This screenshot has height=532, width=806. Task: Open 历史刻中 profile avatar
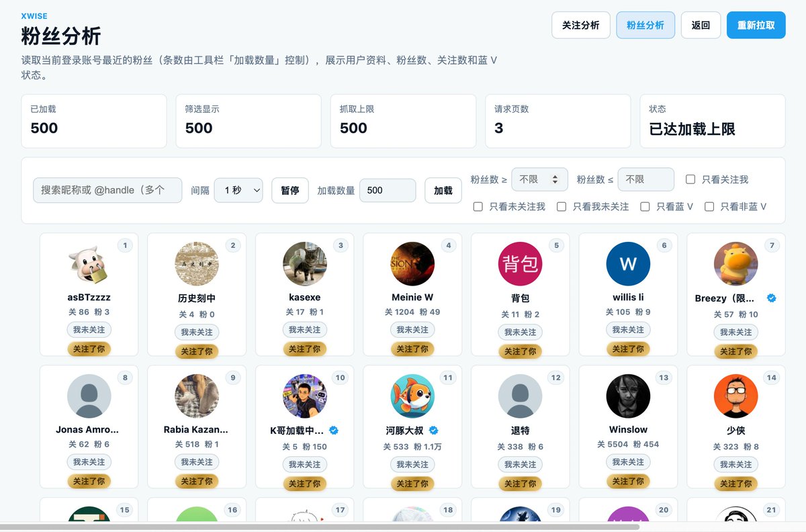tap(197, 264)
